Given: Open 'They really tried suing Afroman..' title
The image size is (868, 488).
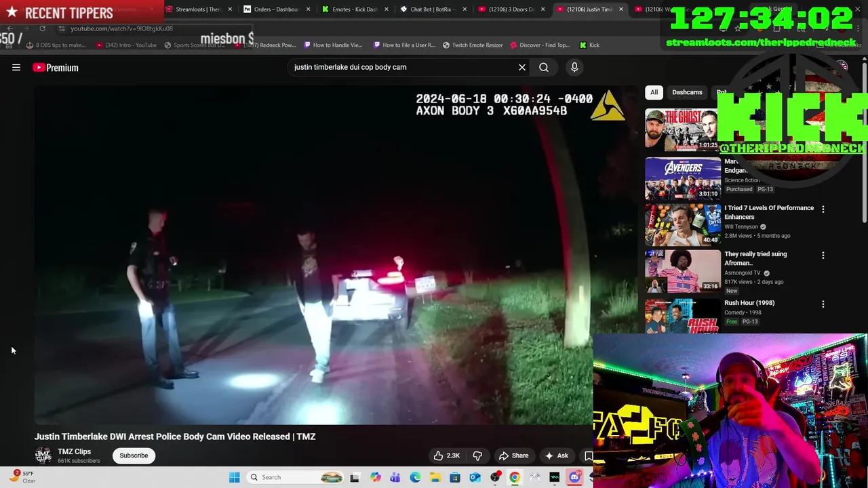Looking at the screenshot, I should 755,258.
